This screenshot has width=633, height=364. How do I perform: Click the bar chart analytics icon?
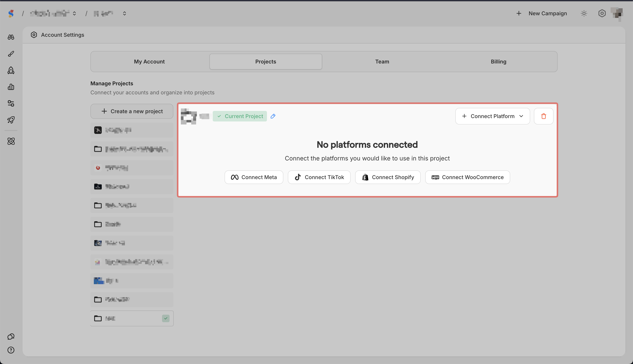pos(11,87)
